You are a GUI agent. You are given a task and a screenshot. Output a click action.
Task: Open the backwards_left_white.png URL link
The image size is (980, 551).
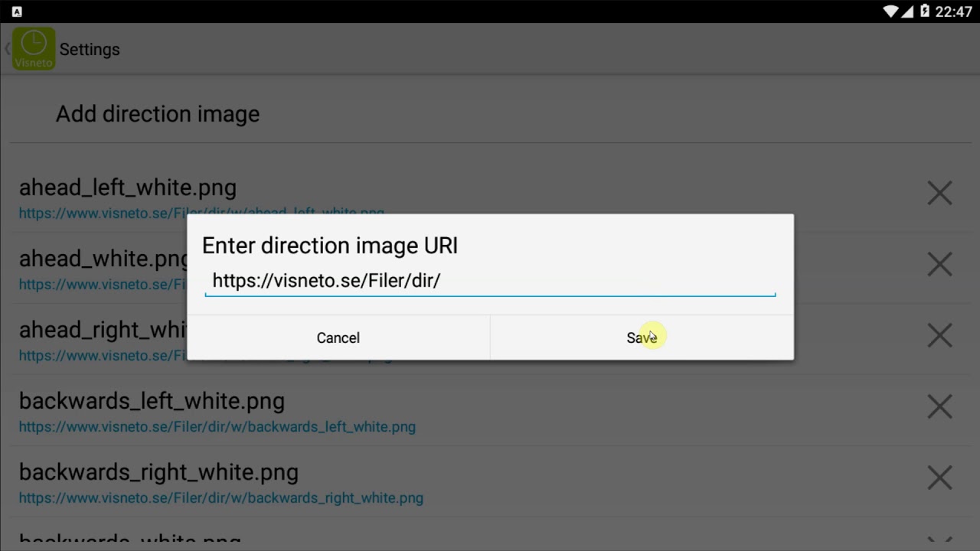(217, 427)
